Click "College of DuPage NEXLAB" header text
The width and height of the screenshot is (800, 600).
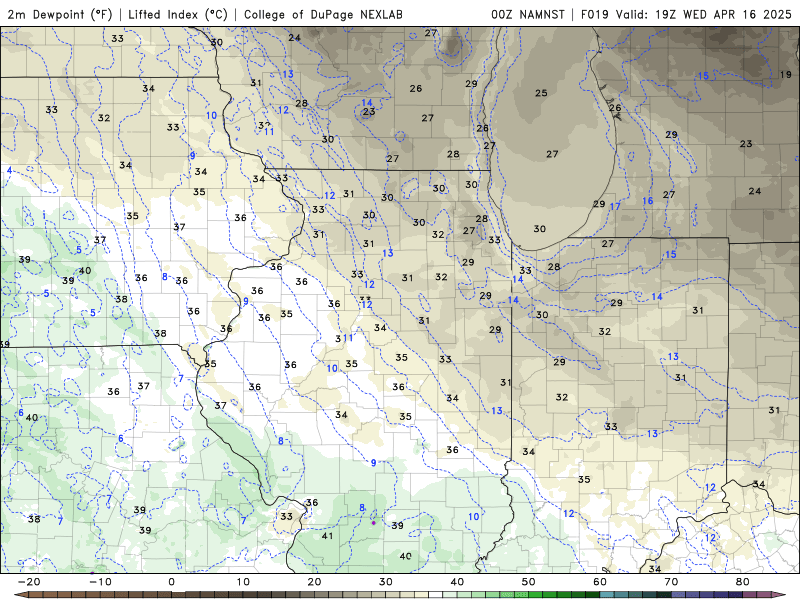pyautogui.click(x=323, y=14)
